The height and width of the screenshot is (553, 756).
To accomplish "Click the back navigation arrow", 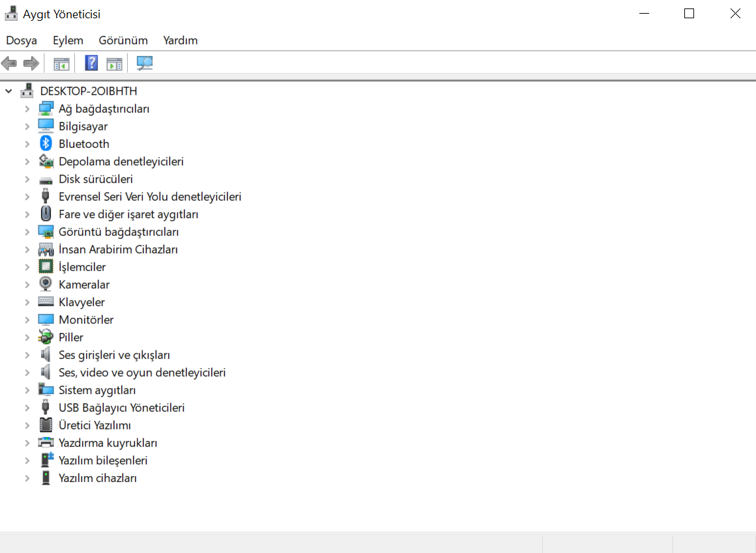I will tap(9, 63).
